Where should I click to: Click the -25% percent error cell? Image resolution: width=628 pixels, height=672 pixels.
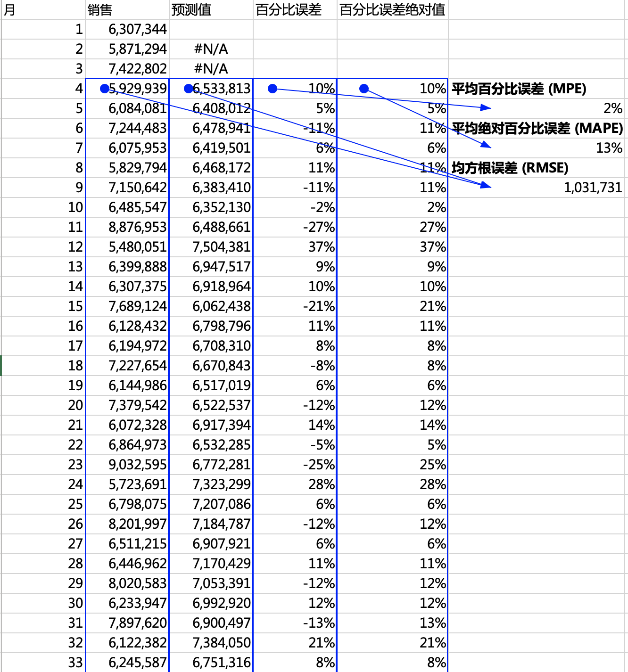pos(295,465)
